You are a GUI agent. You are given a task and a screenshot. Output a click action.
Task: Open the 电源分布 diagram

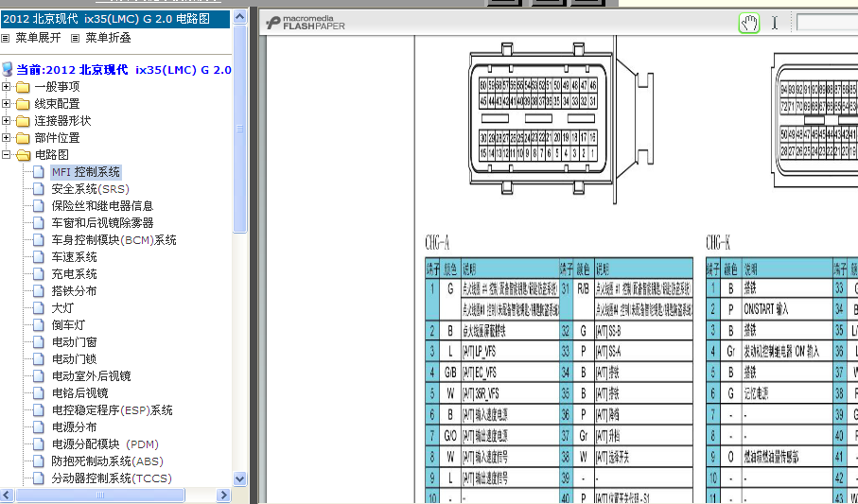[x=74, y=426]
